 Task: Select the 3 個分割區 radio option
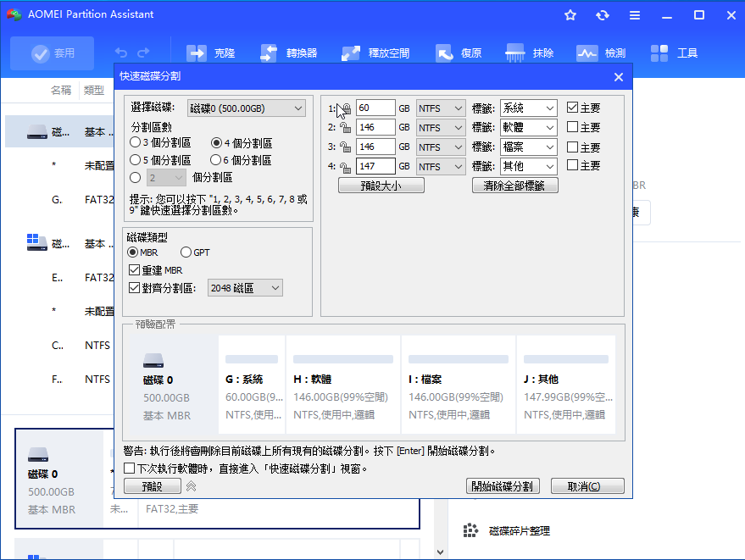[135, 142]
